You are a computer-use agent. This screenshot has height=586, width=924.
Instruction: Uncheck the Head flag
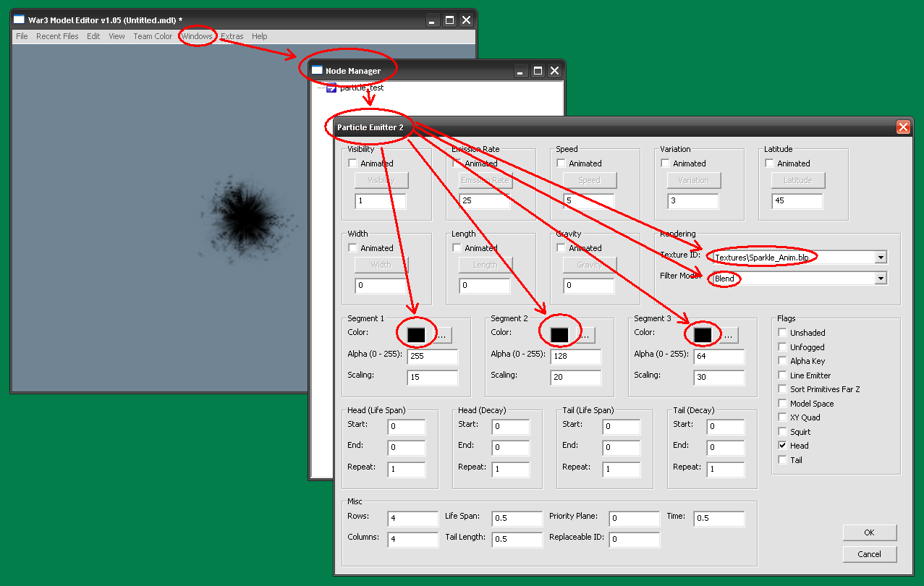[782, 446]
